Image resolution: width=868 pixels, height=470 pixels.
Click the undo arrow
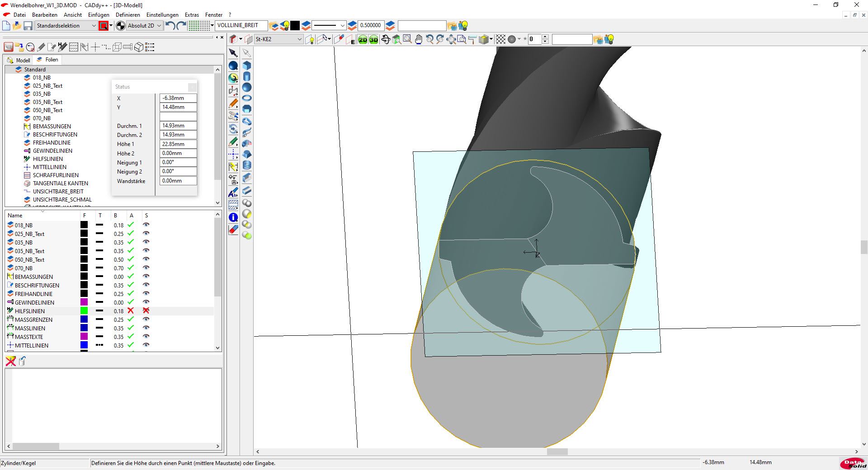click(x=170, y=26)
